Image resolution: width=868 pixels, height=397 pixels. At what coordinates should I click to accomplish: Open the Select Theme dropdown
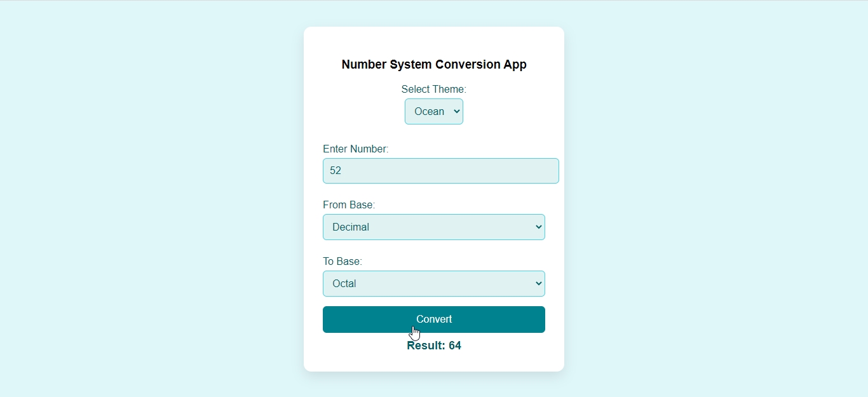click(x=433, y=112)
